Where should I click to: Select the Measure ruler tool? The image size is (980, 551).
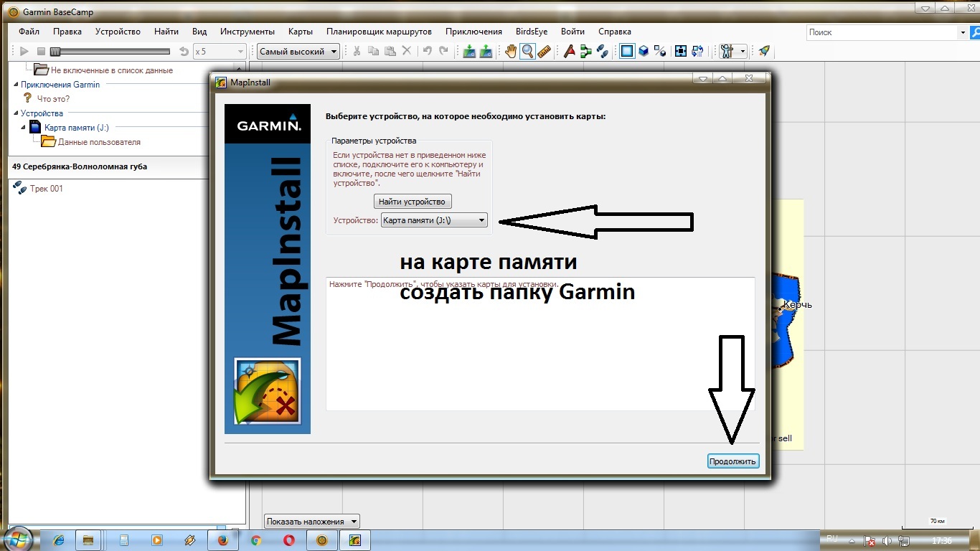(x=544, y=52)
